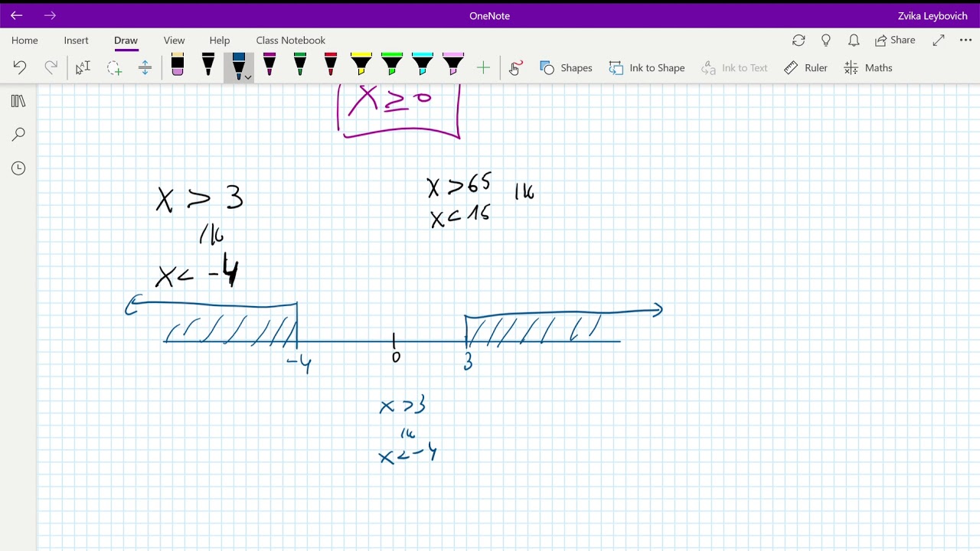Open the lightbulb Tell Me search

[x=826, y=40]
